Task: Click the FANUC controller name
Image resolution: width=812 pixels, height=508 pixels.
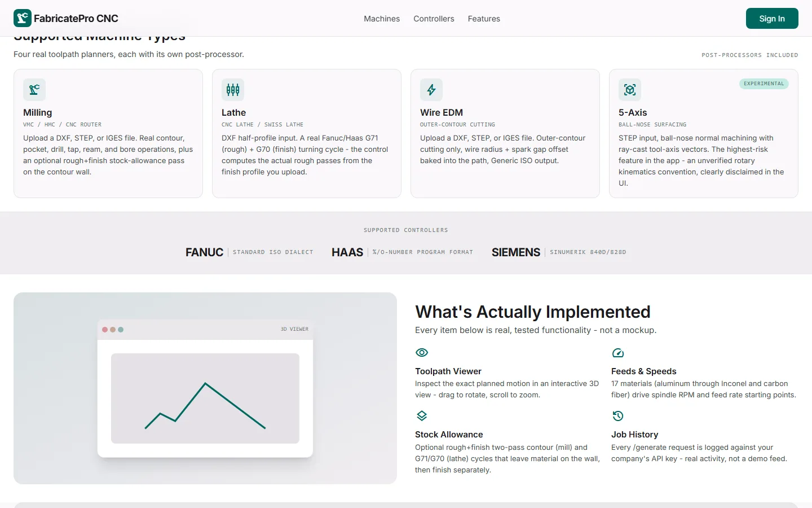Action: coord(204,252)
